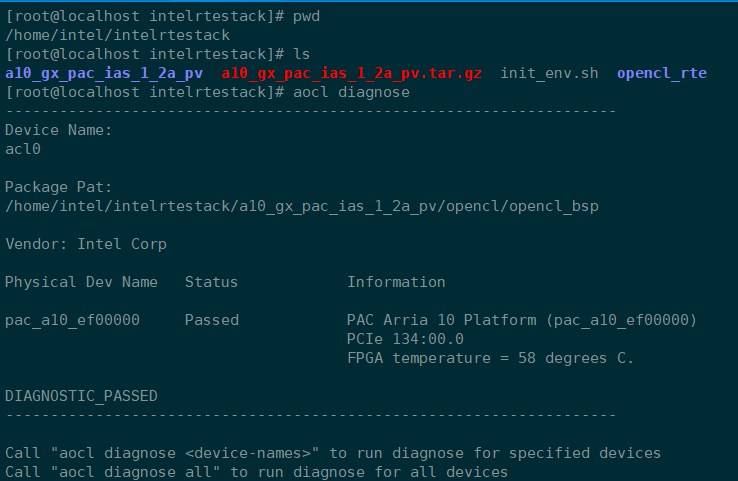Viewport: 738px width, 481px height.
Task: Click the pwd command on first line
Action: 306,16
